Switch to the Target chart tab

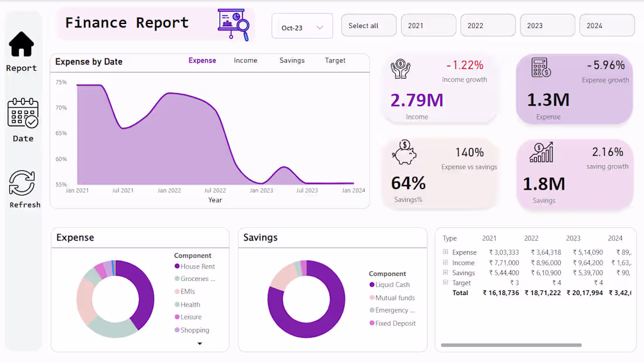click(x=335, y=60)
